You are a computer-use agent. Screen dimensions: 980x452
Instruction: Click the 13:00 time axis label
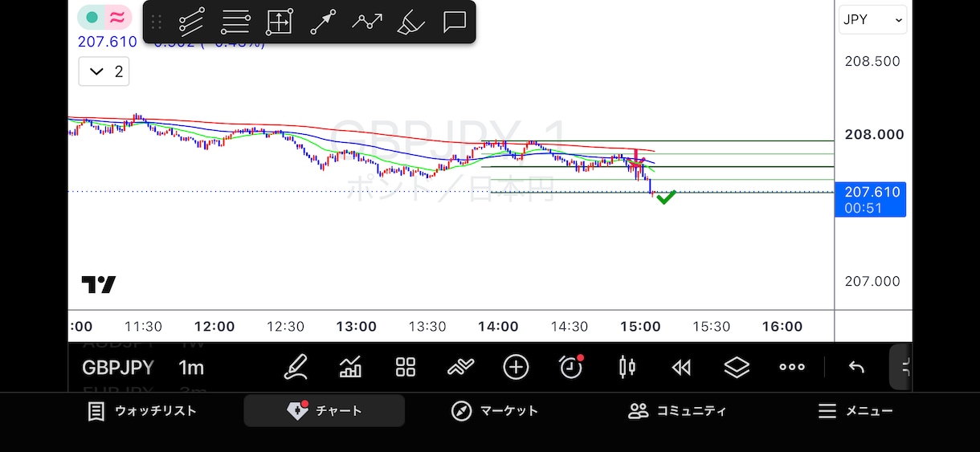click(x=356, y=327)
